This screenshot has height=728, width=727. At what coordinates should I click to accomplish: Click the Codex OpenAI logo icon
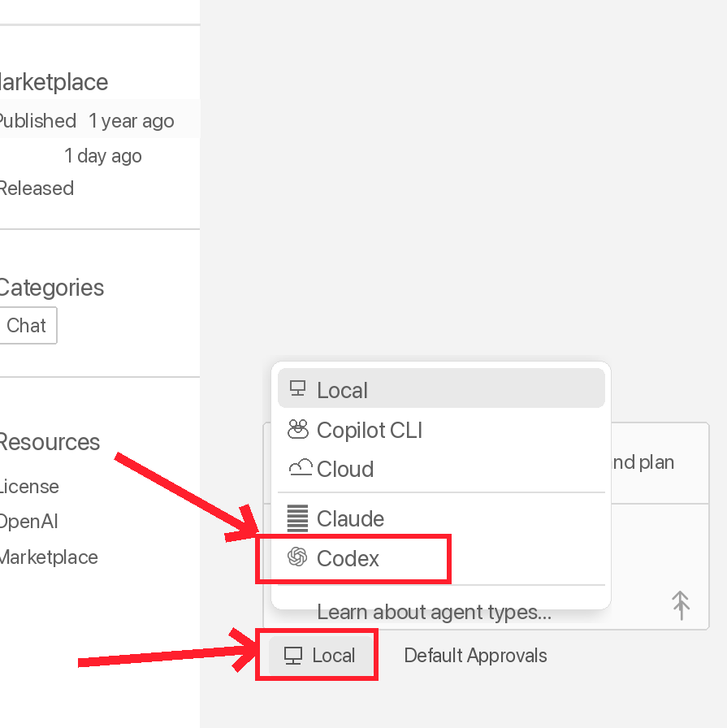tap(297, 557)
